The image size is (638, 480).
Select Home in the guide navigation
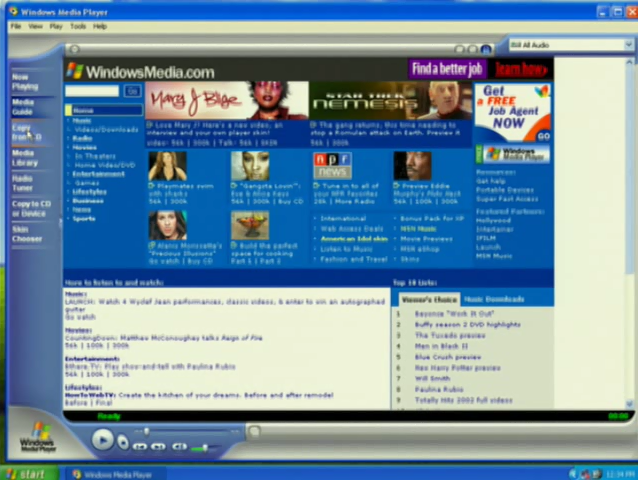click(x=104, y=110)
